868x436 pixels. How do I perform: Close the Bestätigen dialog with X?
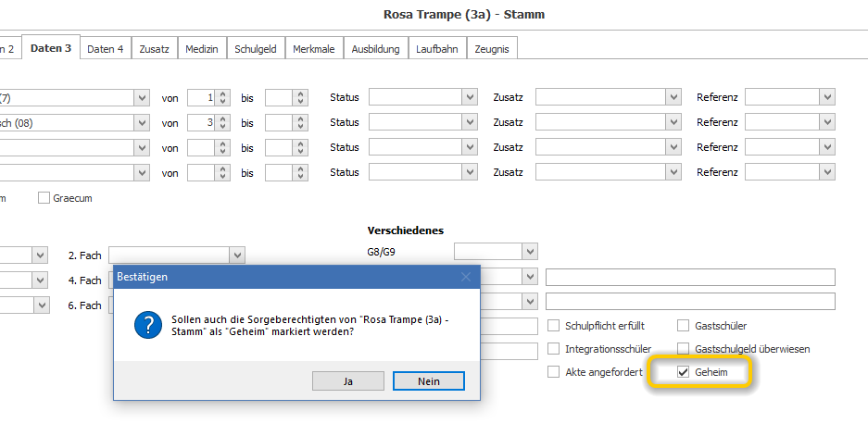tap(466, 277)
